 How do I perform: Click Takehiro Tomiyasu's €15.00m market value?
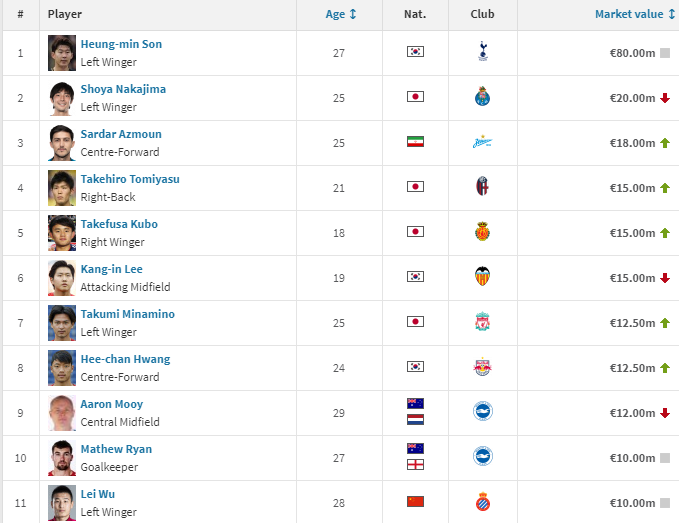tap(632, 188)
